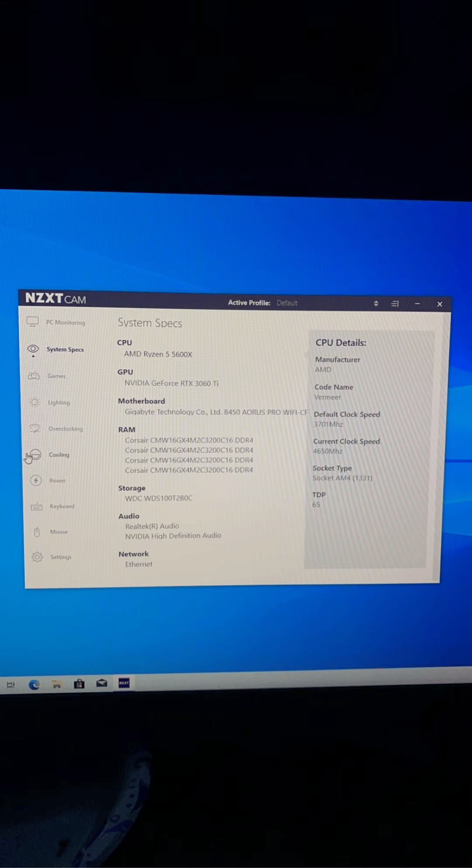
Task: Open the Mouse icon in sidebar
Action: pyautogui.click(x=37, y=532)
